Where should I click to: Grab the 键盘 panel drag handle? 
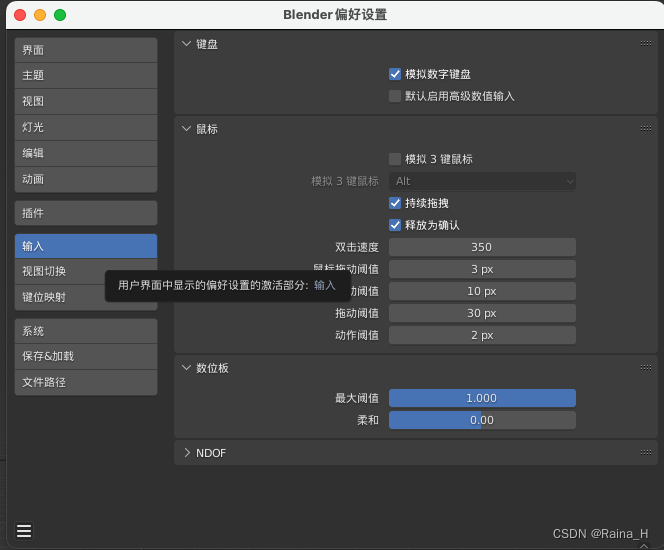(646, 44)
